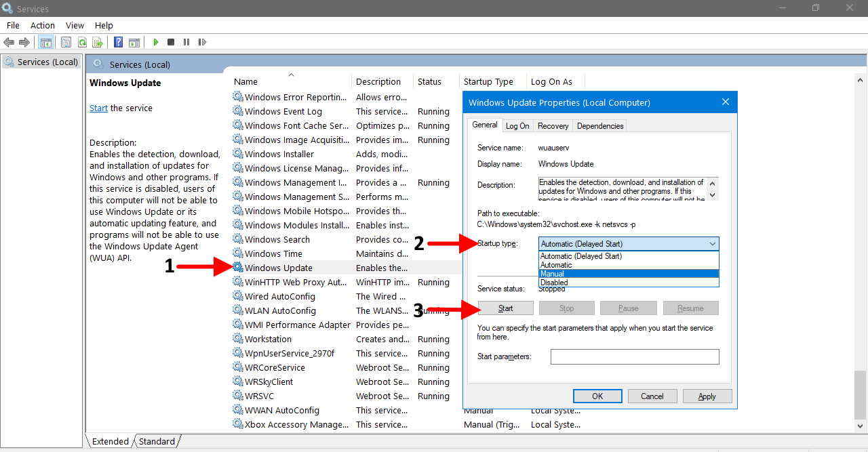Click the Start parameters text field

tap(634, 356)
